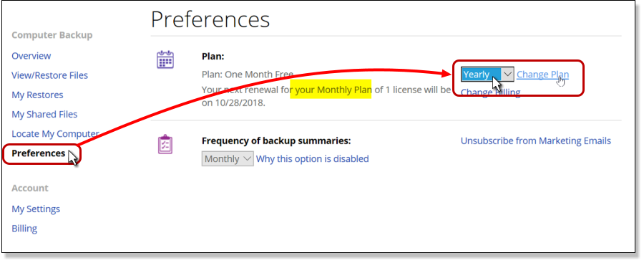The width and height of the screenshot is (644, 263).
Task: Click the Change Plan link
Action: point(542,75)
